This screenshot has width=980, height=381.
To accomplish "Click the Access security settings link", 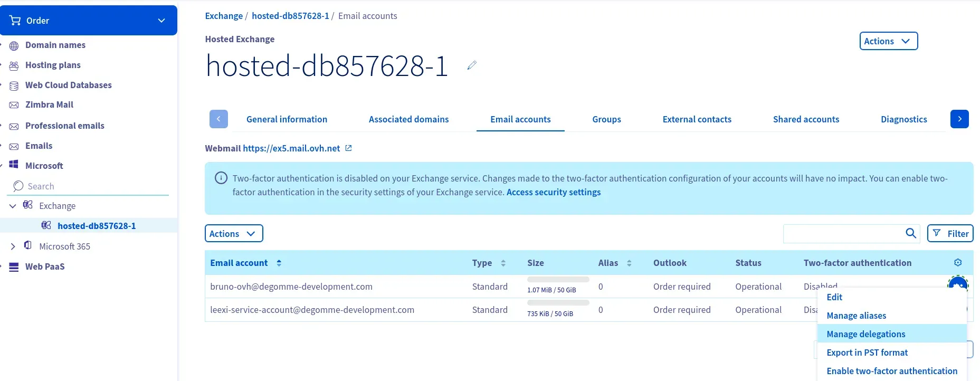I will [x=553, y=192].
